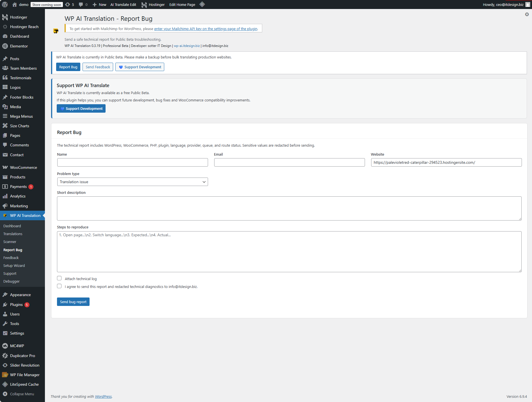
Task: Click the Report Bug button in beta notice
Action: pyautogui.click(x=68, y=67)
